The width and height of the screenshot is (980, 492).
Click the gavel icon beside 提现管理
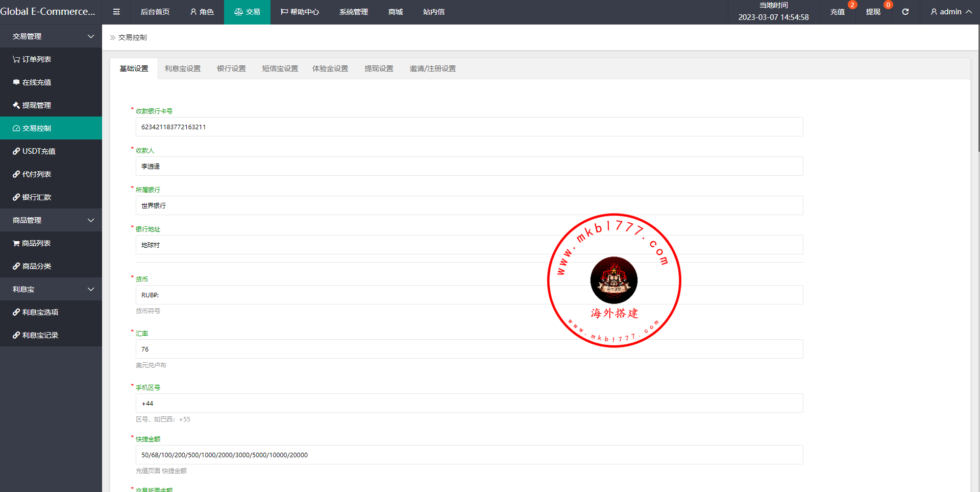(x=16, y=105)
